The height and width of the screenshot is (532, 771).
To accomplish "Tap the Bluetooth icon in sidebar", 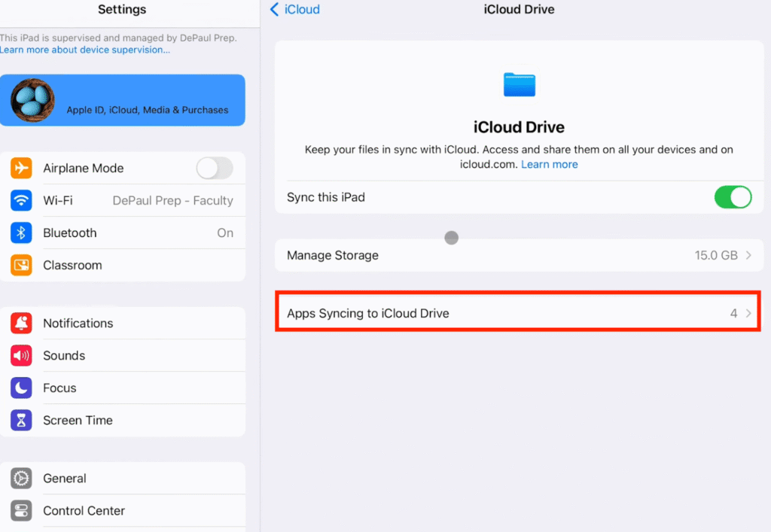I will (21, 233).
